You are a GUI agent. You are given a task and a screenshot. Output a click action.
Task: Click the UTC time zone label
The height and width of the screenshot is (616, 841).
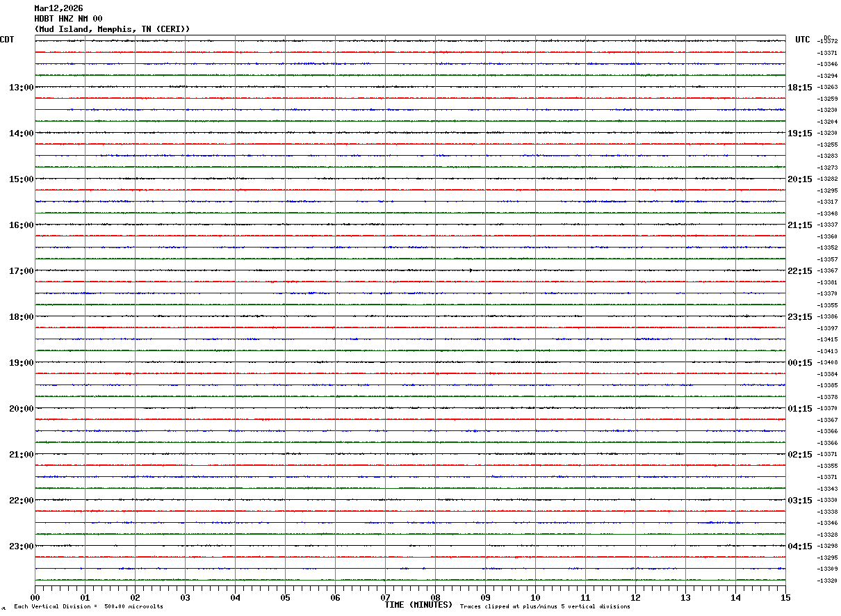click(803, 40)
